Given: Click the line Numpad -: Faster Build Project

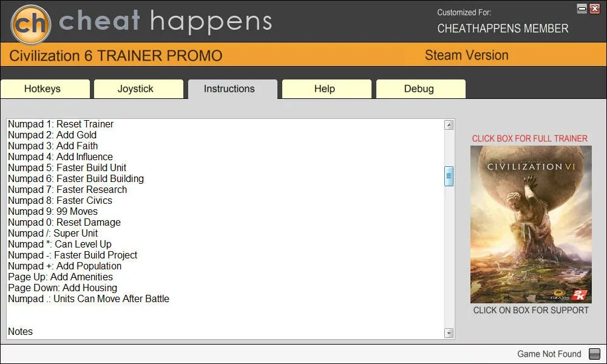Looking at the screenshot, I should click(x=73, y=255).
